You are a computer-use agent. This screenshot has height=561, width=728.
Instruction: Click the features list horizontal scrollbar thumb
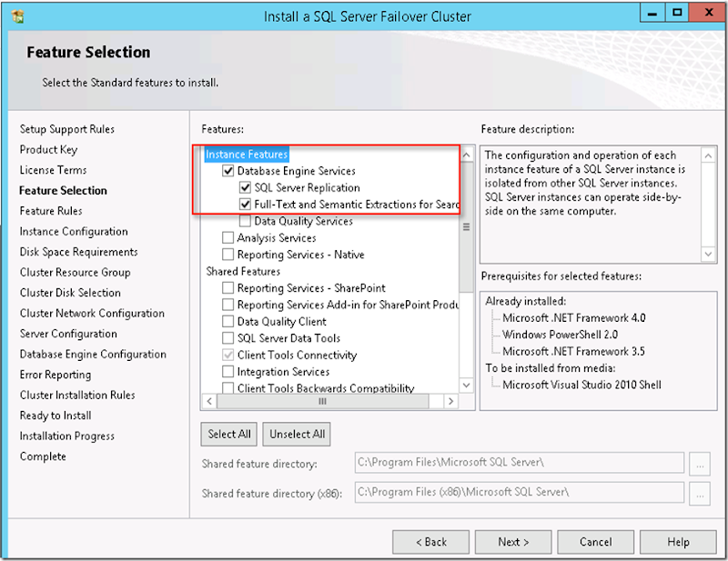tap(323, 401)
